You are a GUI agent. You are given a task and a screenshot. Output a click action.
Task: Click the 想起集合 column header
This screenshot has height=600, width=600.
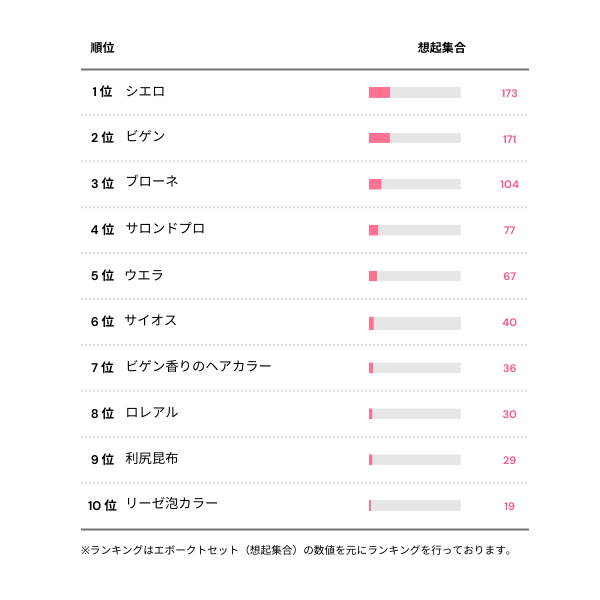tap(441, 48)
